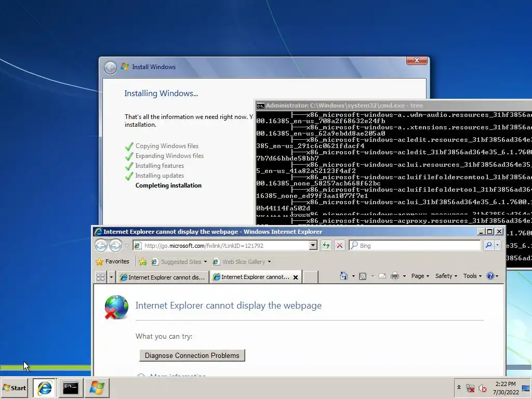Click the Bing search box

point(415,245)
